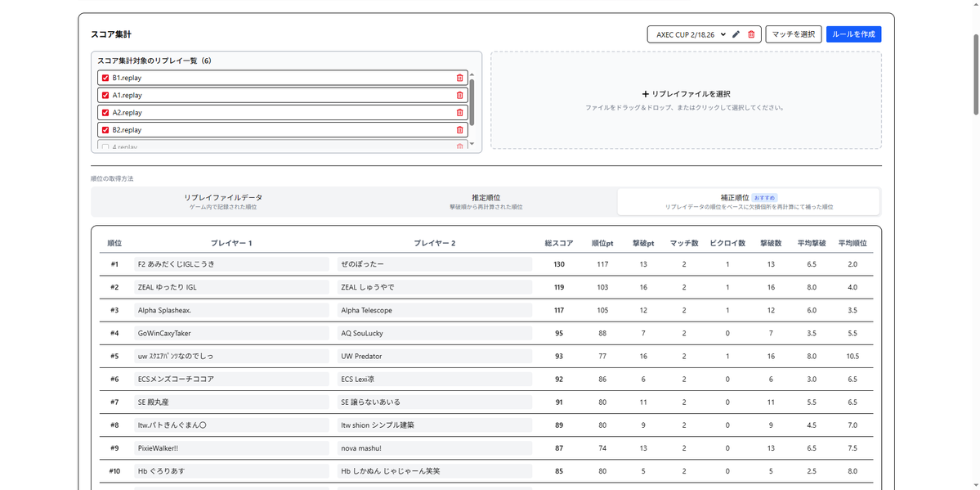
Task: Click the スコア集計 heading
Action: pos(110,34)
